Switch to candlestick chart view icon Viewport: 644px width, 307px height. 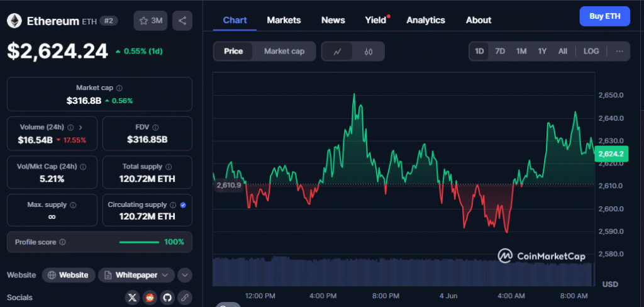coord(369,52)
